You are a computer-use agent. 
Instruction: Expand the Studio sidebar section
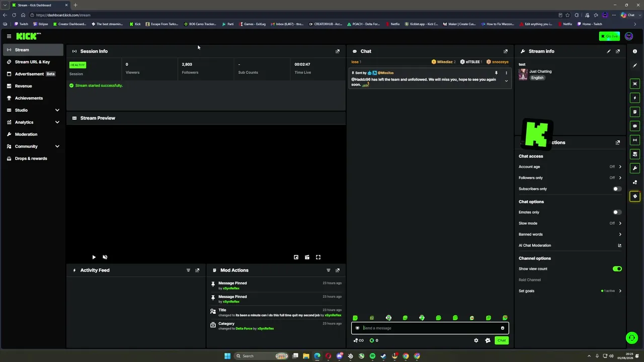point(33,110)
